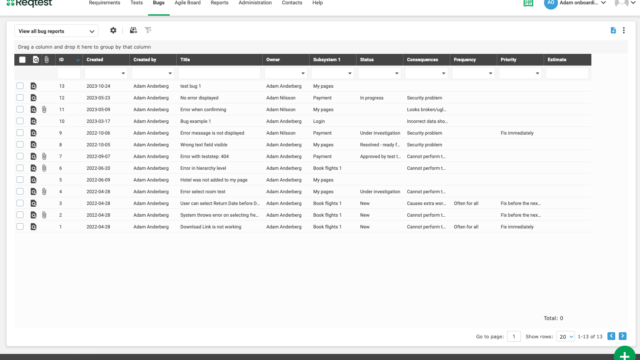
Task: Click the green calendar icon in header
Action: (x=528, y=3)
